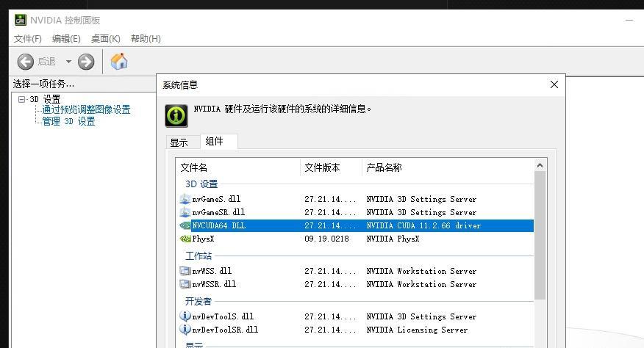The image size is (644, 348).
Task: Click the nvWSS.dll file icon
Action: [x=185, y=271]
